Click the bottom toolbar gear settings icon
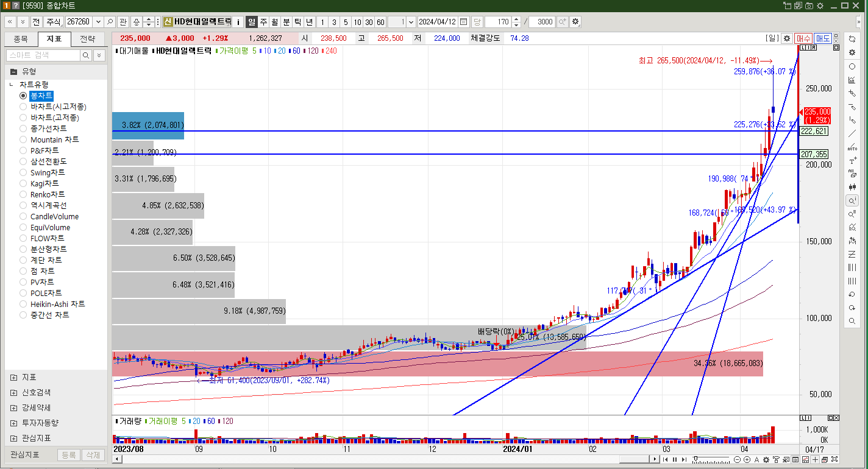Viewport: 868px width, 469px height. (766, 459)
